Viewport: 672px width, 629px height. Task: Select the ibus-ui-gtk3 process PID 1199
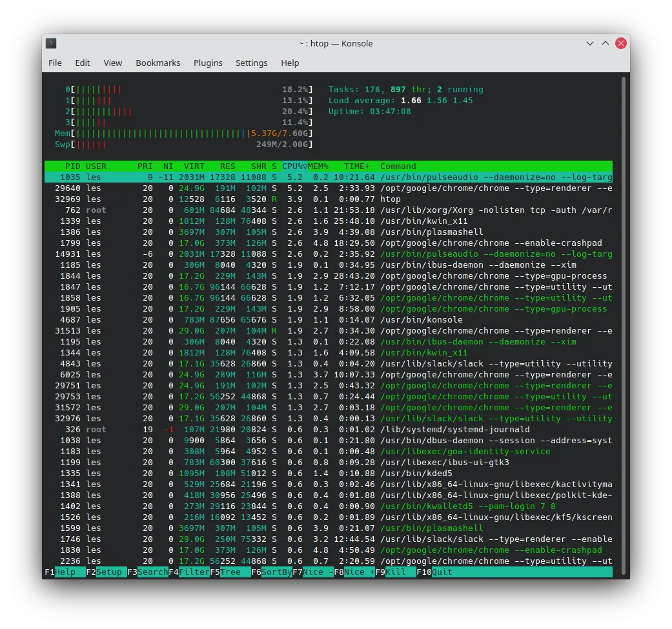click(329, 463)
